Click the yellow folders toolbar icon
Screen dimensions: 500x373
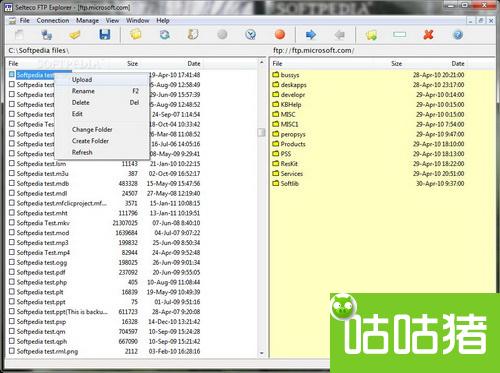tap(136, 35)
